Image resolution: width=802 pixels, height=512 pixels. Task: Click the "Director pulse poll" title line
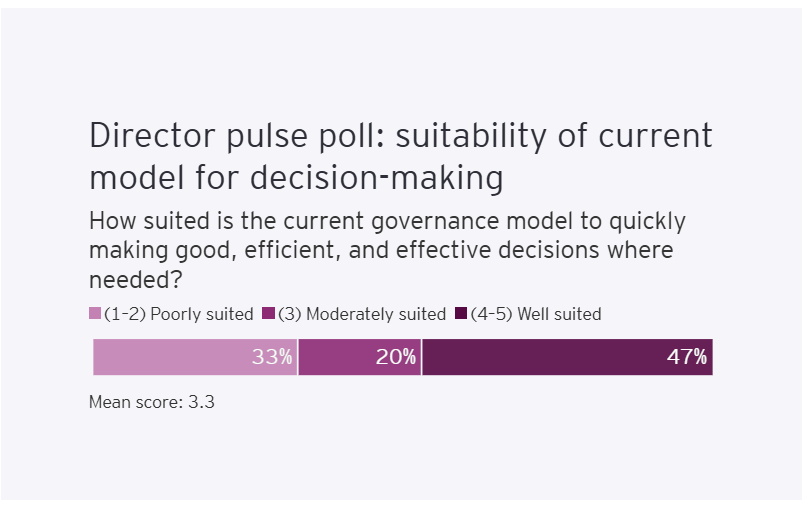400,136
